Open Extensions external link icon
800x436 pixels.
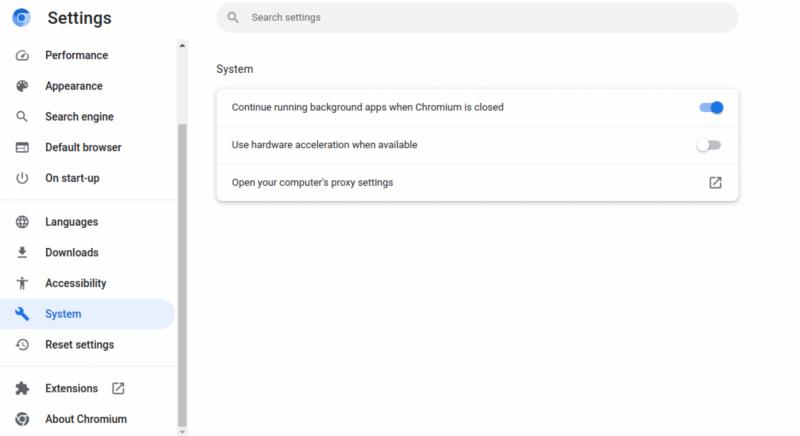click(x=118, y=388)
